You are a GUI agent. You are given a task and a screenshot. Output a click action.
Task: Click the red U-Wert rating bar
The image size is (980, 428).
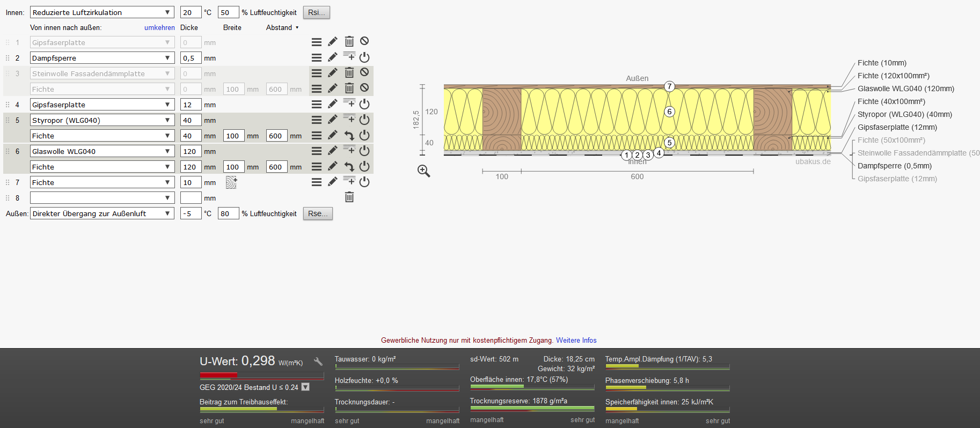[218, 375]
